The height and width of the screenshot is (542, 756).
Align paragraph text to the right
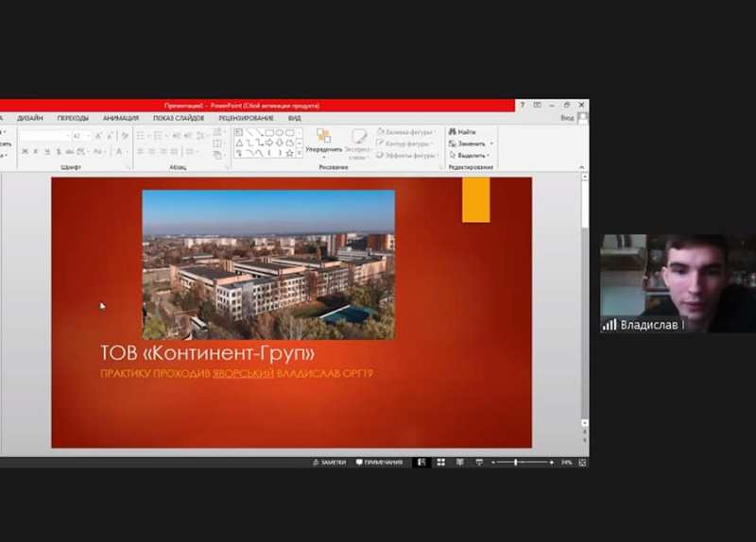coord(163,152)
